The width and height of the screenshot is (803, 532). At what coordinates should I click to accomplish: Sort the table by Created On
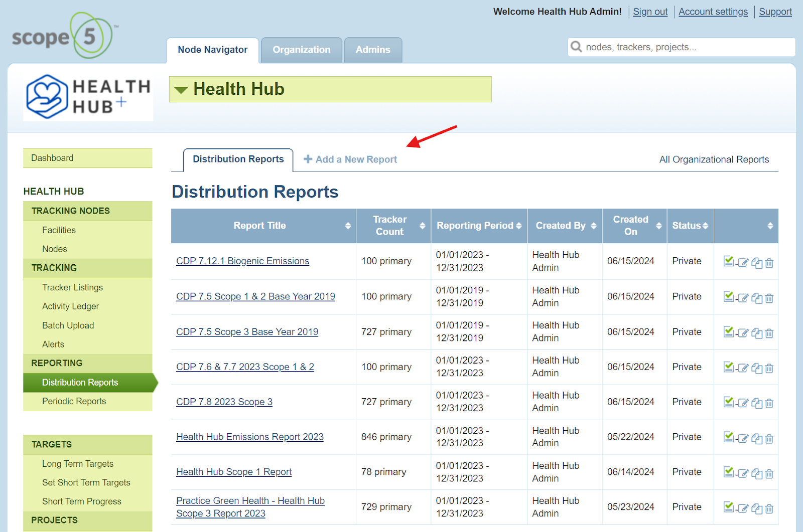(x=659, y=226)
